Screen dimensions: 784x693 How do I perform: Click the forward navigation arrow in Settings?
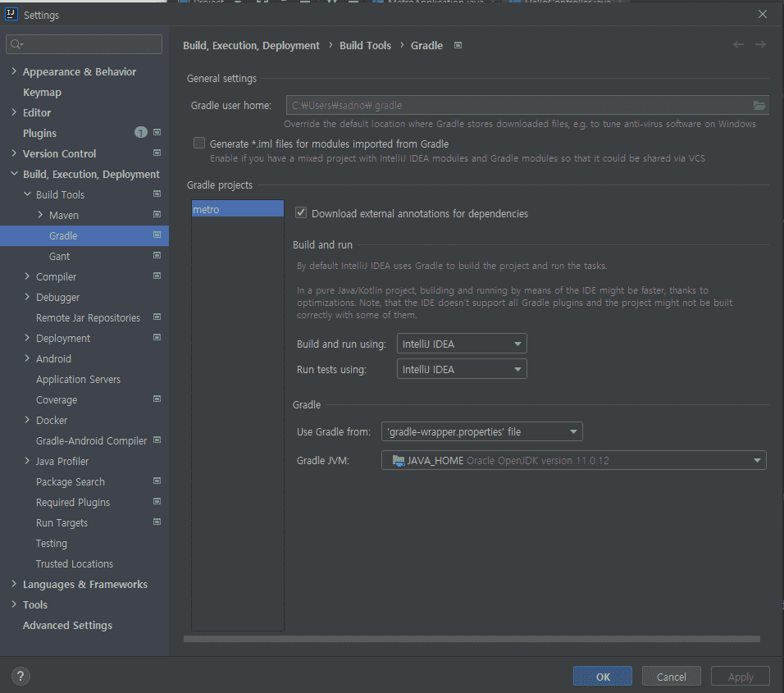click(760, 44)
